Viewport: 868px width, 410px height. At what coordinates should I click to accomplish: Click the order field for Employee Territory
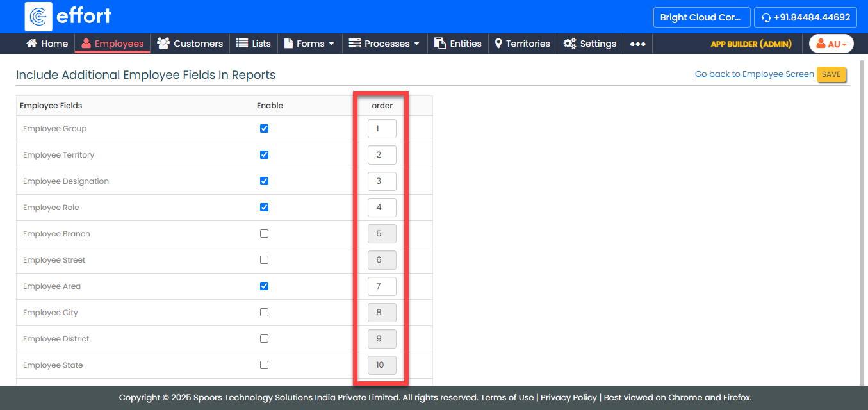(382, 155)
